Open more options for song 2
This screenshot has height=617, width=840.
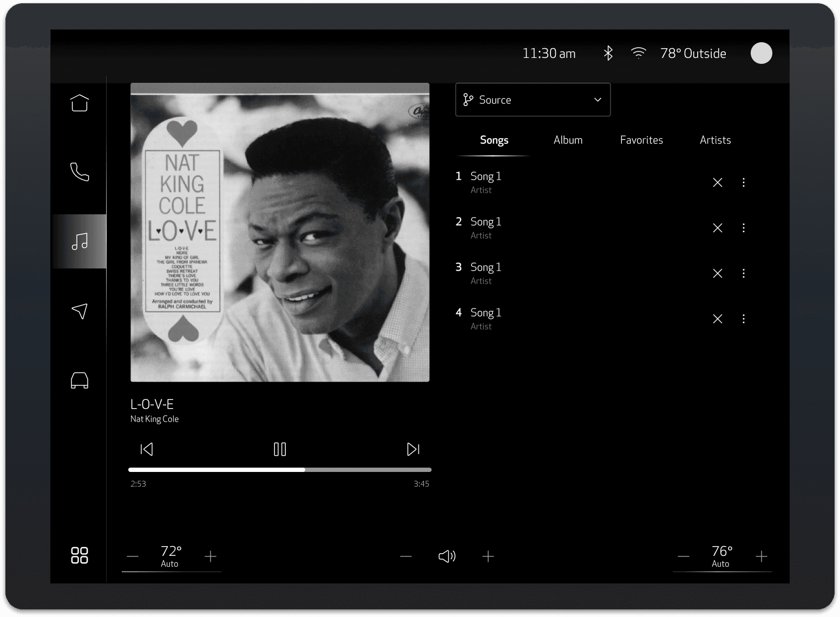[x=744, y=228]
